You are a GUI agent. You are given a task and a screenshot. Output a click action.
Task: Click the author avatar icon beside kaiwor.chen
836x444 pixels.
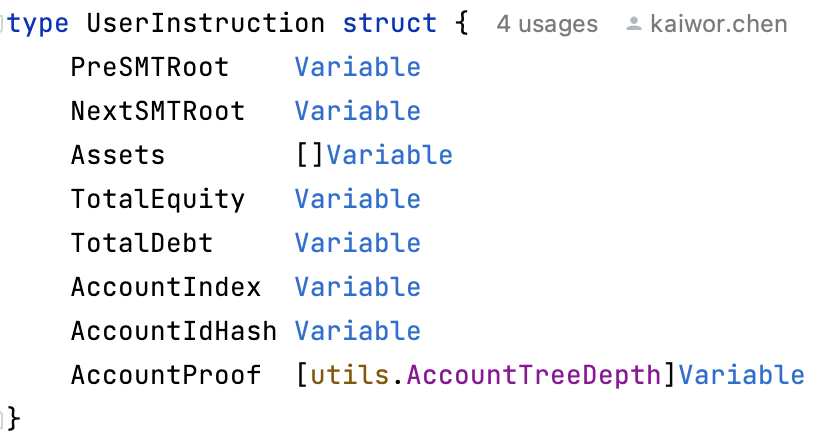(633, 24)
